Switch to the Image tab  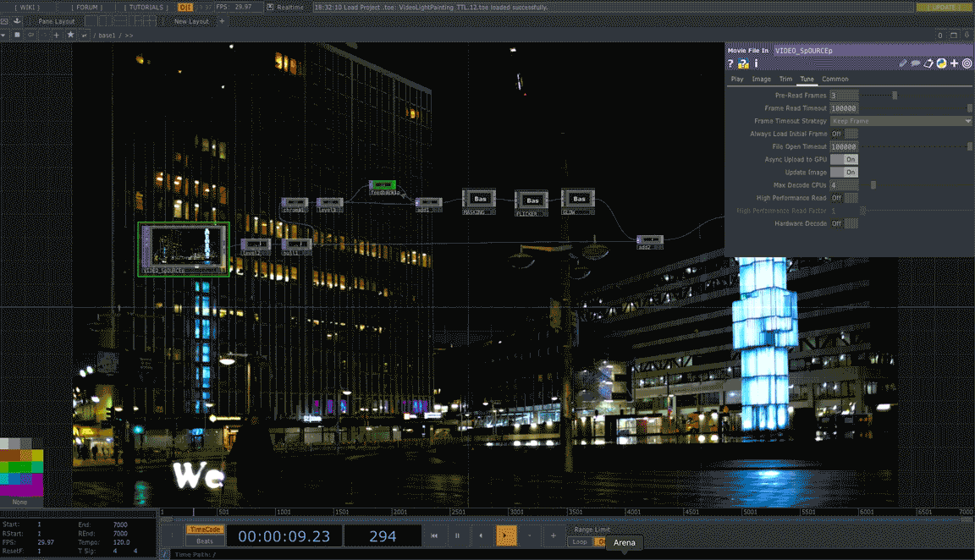[761, 79]
